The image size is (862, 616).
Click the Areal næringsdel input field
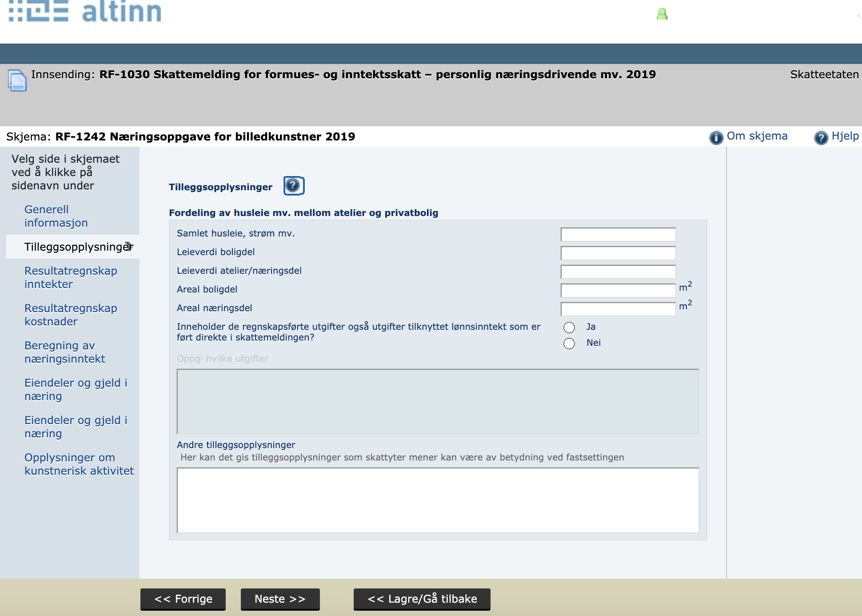click(618, 309)
